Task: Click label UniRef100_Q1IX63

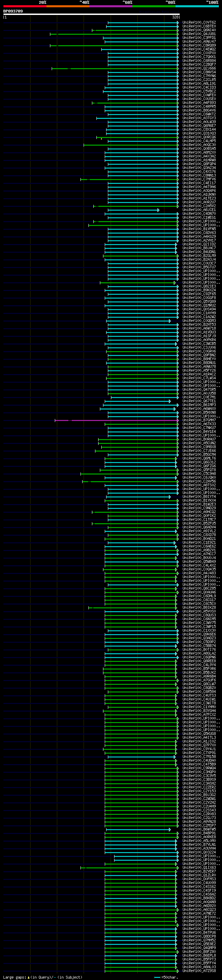Action: click(x=199, y=867)
